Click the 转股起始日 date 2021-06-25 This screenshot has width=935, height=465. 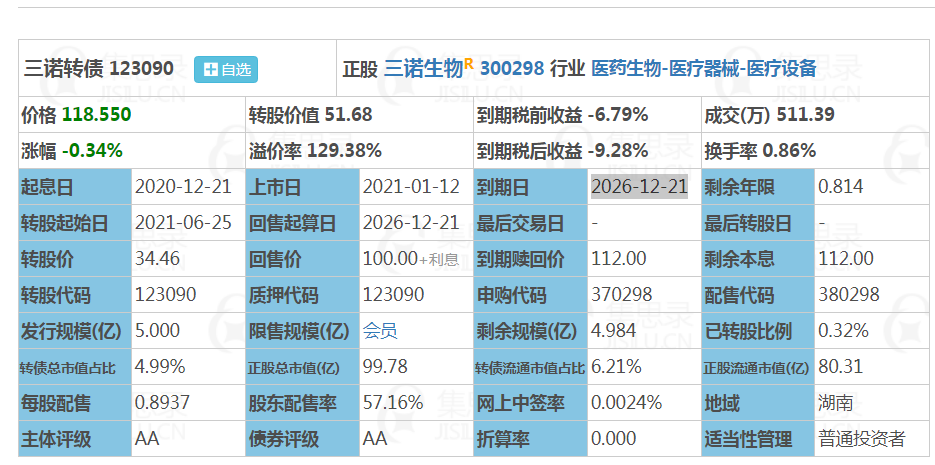(183, 223)
